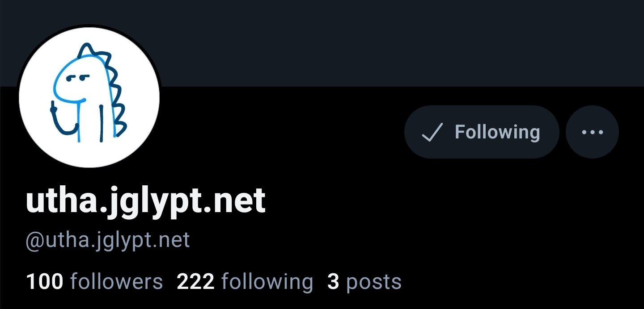Click the word followers beside 100
The width and height of the screenshot is (644, 309).
pos(117,282)
